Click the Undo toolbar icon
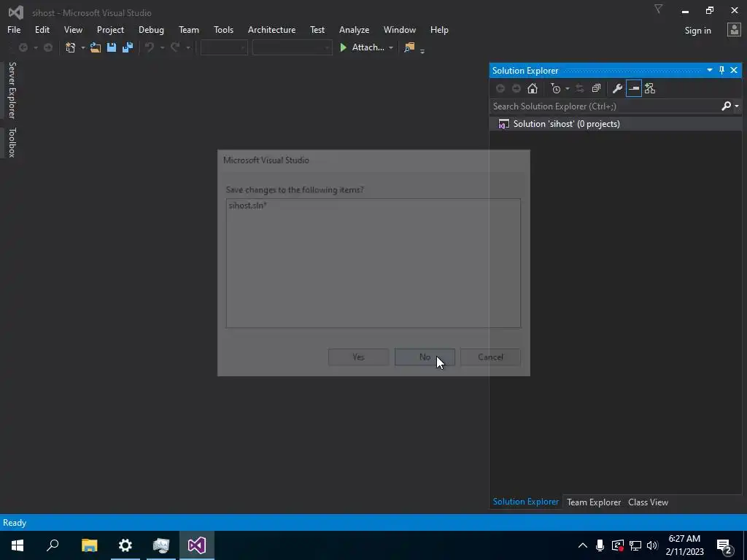The image size is (747, 560). [150, 47]
